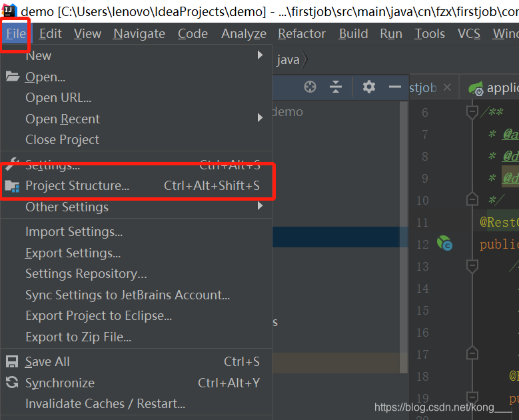Viewport: 519px width, 420px height.
Task: Open the View menu
Action: 87,34
